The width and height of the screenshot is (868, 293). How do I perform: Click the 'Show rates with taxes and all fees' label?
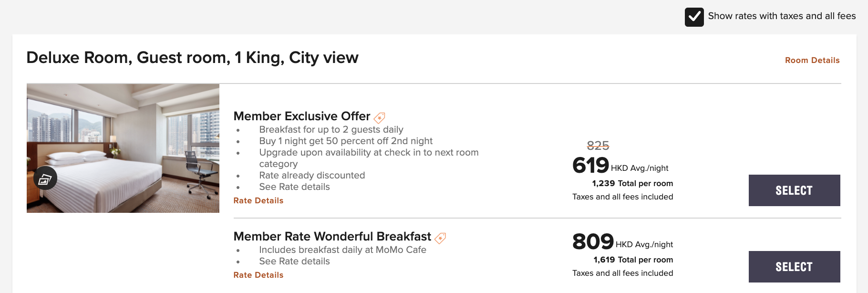point(782,16)
